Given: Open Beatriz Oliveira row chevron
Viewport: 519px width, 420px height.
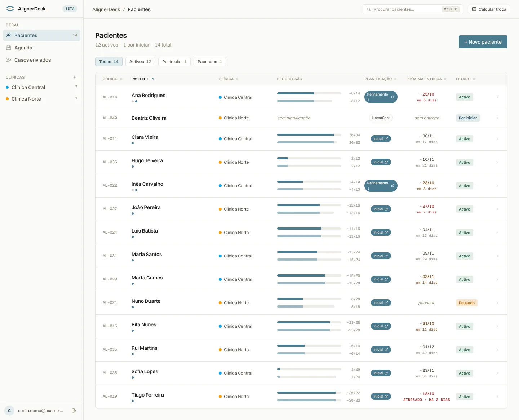Looking at the screenshot, I should [x=497, y=118].
